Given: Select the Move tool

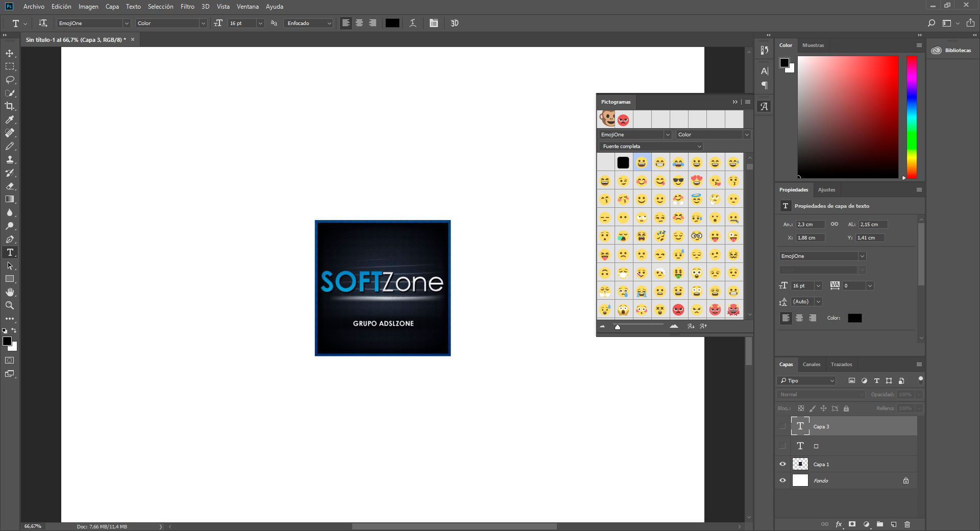Looking at the screenshot, I should point(10,53).
